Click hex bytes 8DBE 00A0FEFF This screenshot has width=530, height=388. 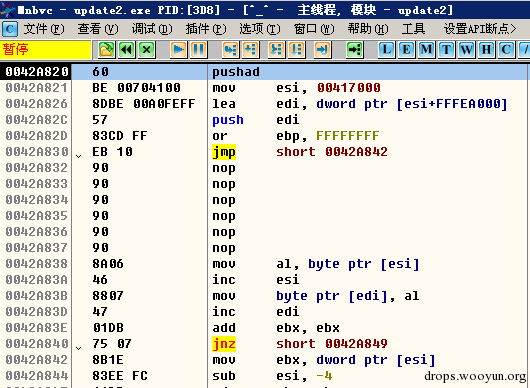(144, 104)
